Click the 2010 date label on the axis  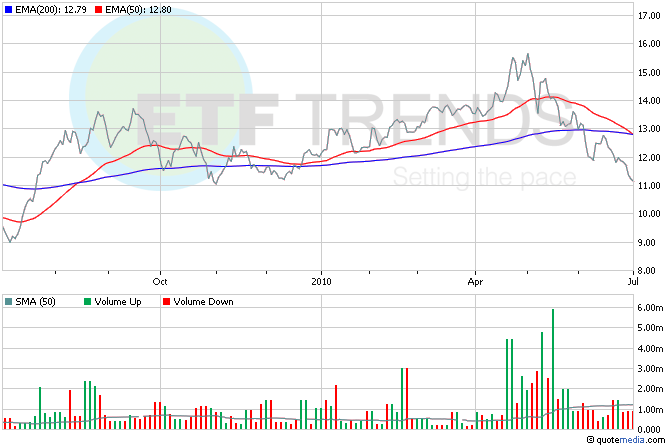[x=321, y=282]
